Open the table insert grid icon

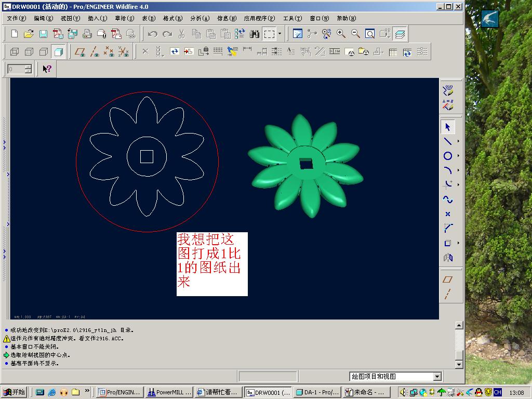point(393,51)
